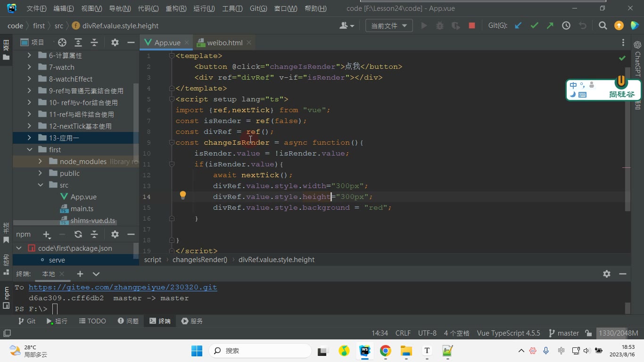Toggle the read-only lock icon in status bar
Viewport: 644px width, 362px height.
point(588,333)
